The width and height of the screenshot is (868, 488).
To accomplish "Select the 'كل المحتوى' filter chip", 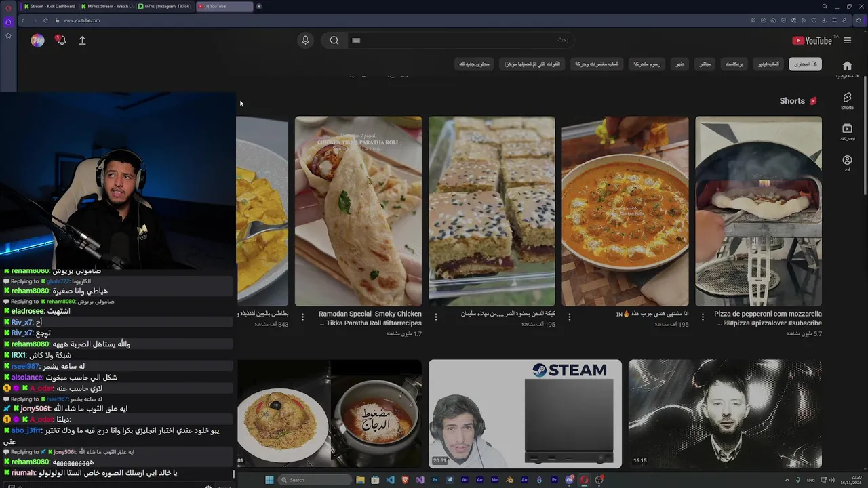I will pos(805,64).
